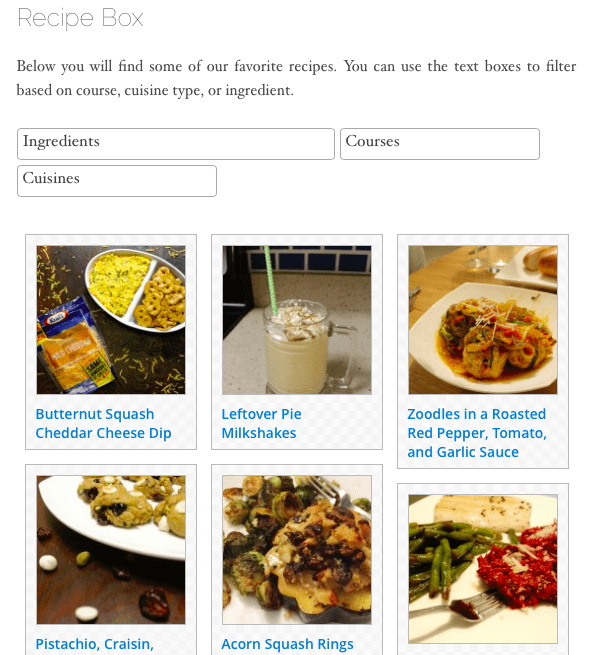Image resolution: width=609 pixels, height=655 pixels.
Task: Click the Ingredients filter text box
Action: 176,144
